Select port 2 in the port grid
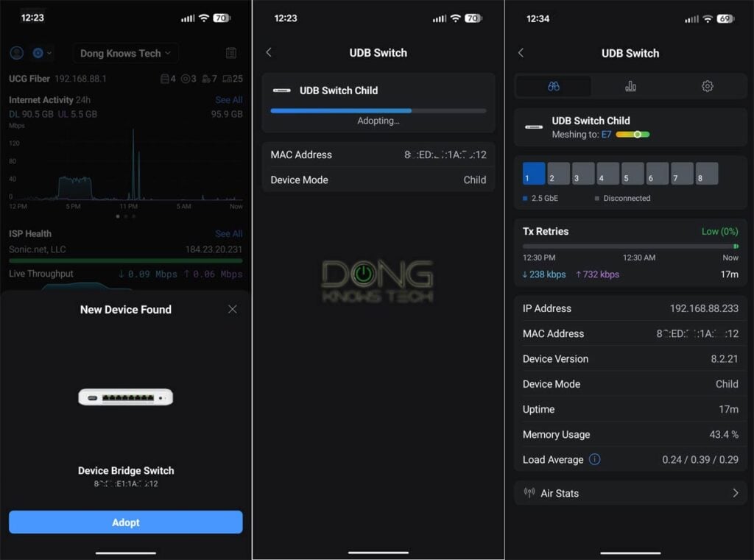The image size is (754, 560). [558, 174]
